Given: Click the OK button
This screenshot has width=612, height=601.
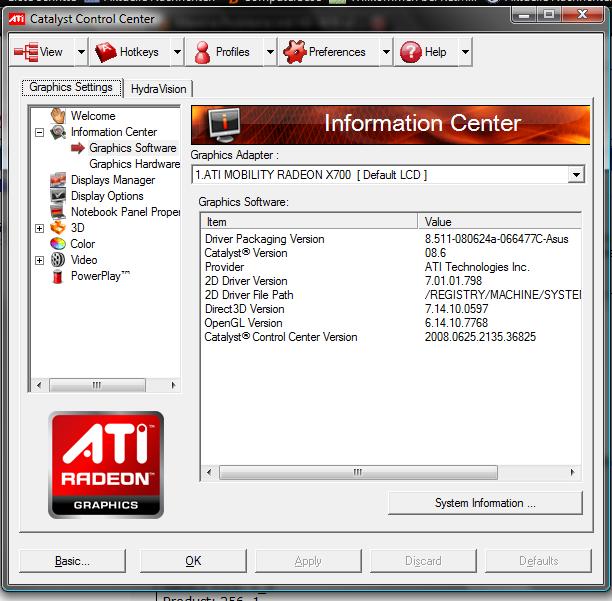Looking at the screenshot, I should click(193, 561).
